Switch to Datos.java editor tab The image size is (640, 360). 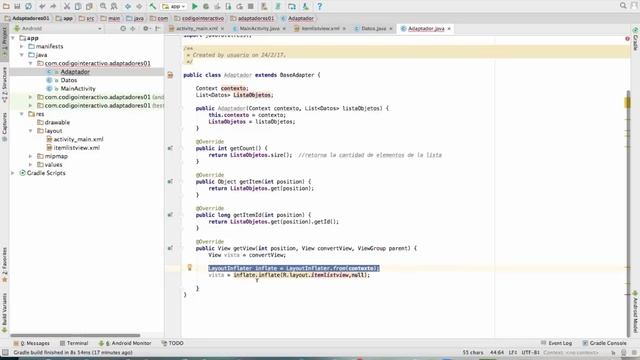pyautogui.click(x=373, y=29)
